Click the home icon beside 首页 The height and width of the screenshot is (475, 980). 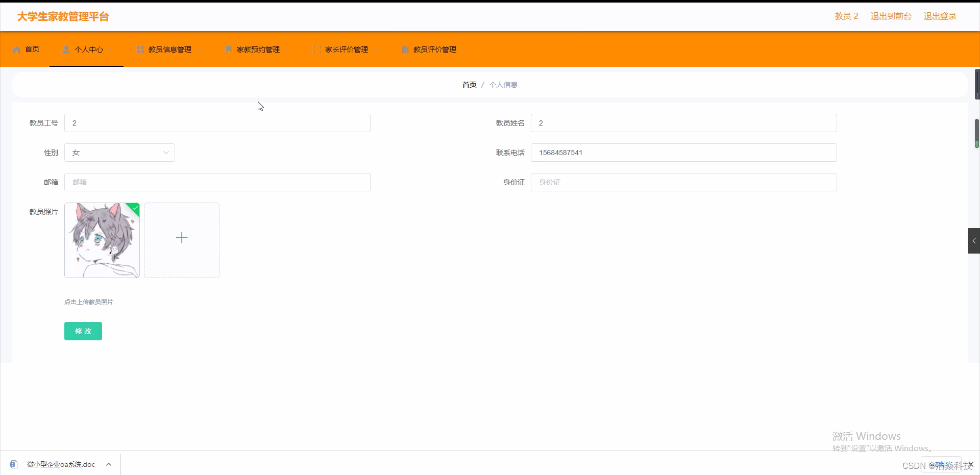click(x=16, y=49)
